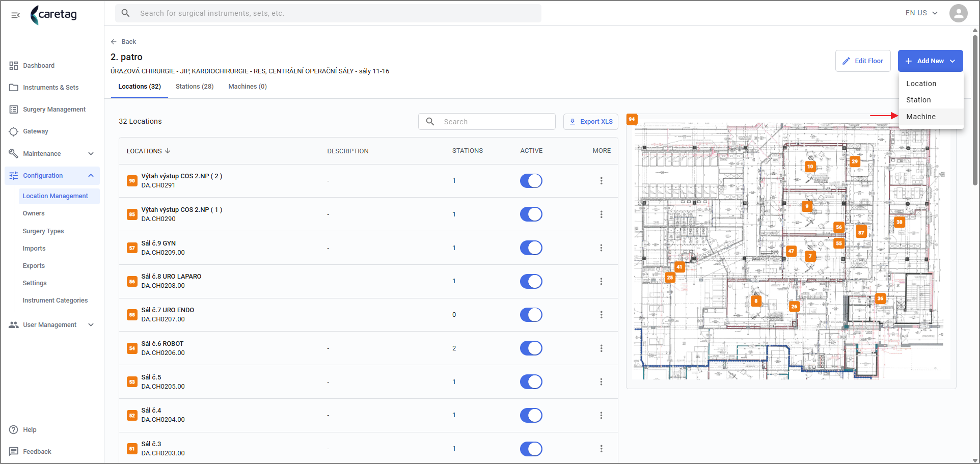The width and height of the screenshot is (980, 464).
Task: Expand the Maintenance menu chevron
Action: (91, 154)
